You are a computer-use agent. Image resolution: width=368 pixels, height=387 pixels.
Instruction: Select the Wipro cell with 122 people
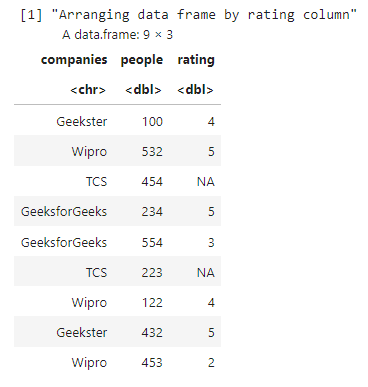click(89, 303)
